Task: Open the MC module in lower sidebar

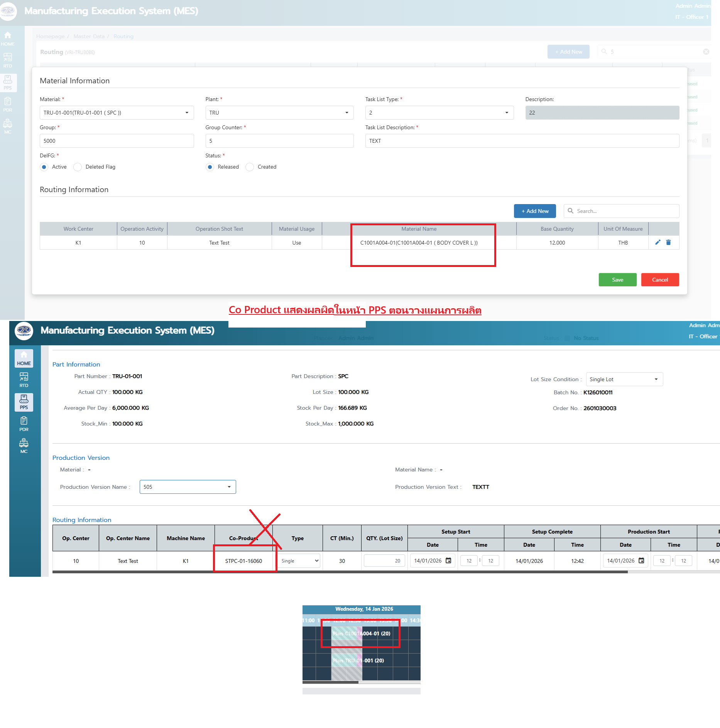Action: pyautogui.click(x=24, y=446)
